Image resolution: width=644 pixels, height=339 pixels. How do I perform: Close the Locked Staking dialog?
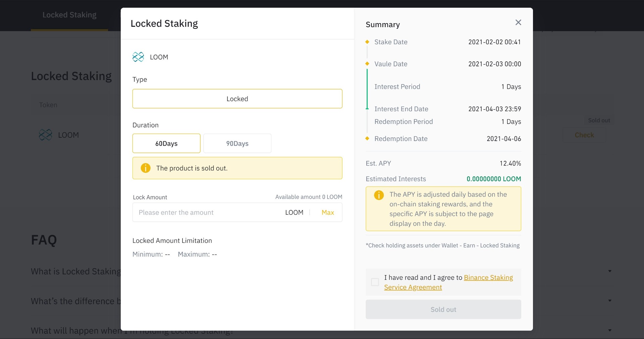point(518,22)
